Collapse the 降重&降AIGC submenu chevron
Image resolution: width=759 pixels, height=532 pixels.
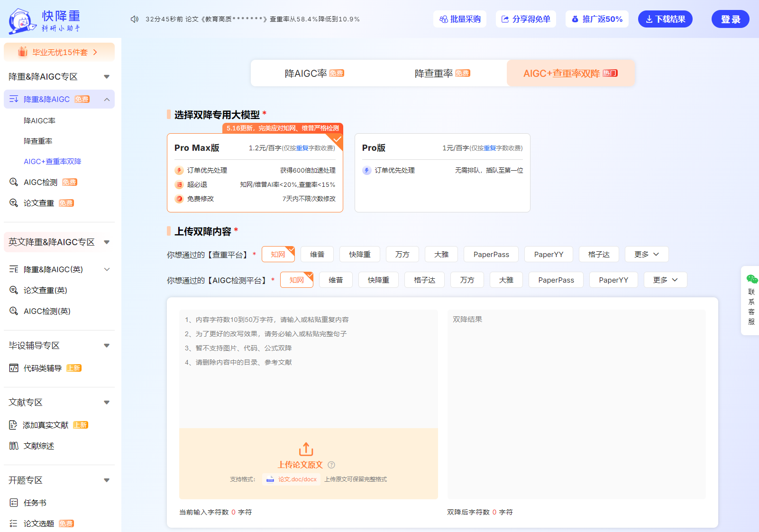(x=107, y=99)
